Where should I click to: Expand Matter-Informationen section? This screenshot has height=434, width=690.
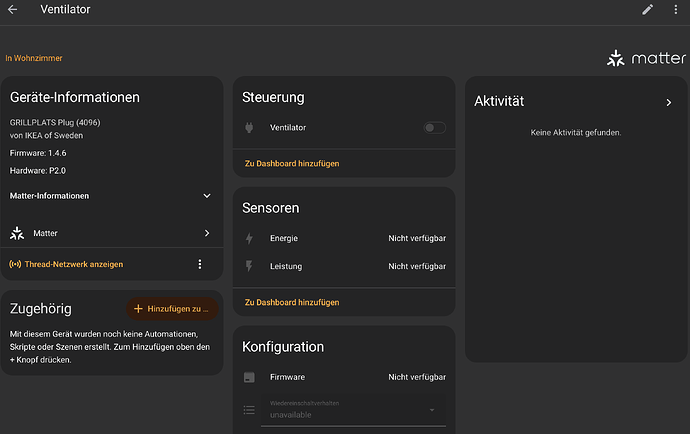pos(110,196)
